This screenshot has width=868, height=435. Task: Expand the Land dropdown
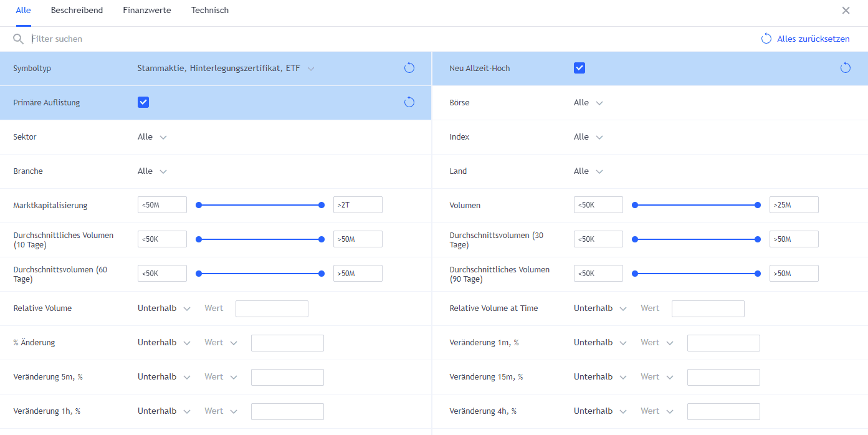588,171
